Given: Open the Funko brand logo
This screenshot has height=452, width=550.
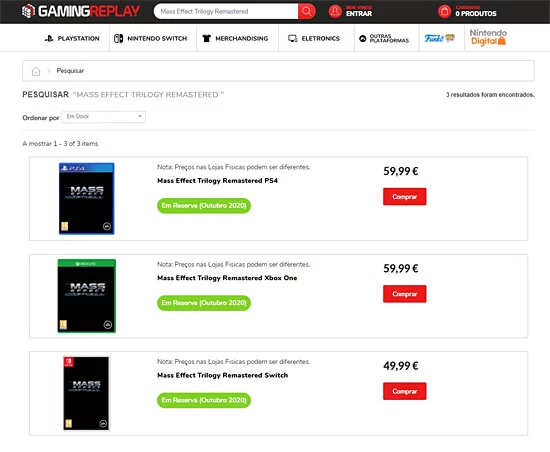Looking at the screenshot, I should 440,38.
